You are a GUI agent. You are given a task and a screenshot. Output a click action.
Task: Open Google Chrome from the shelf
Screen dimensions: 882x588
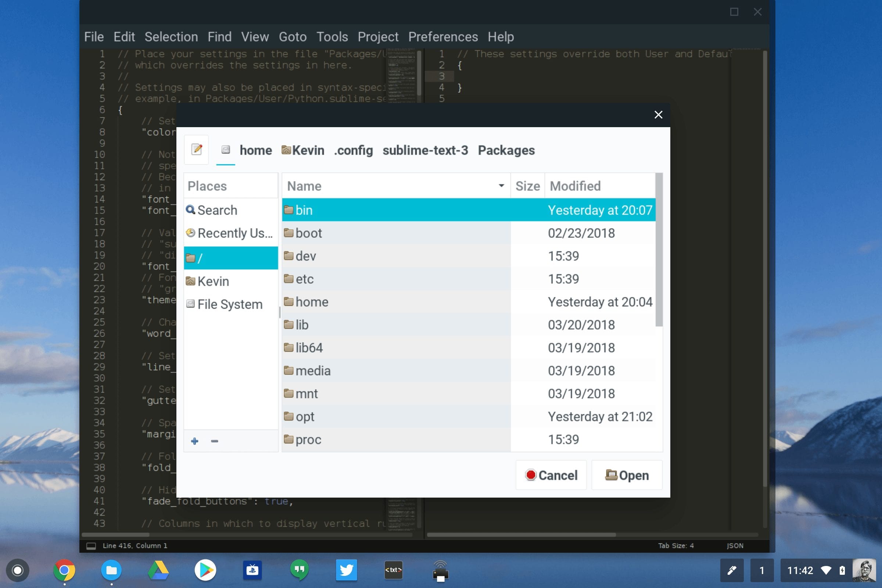point(64,570)
